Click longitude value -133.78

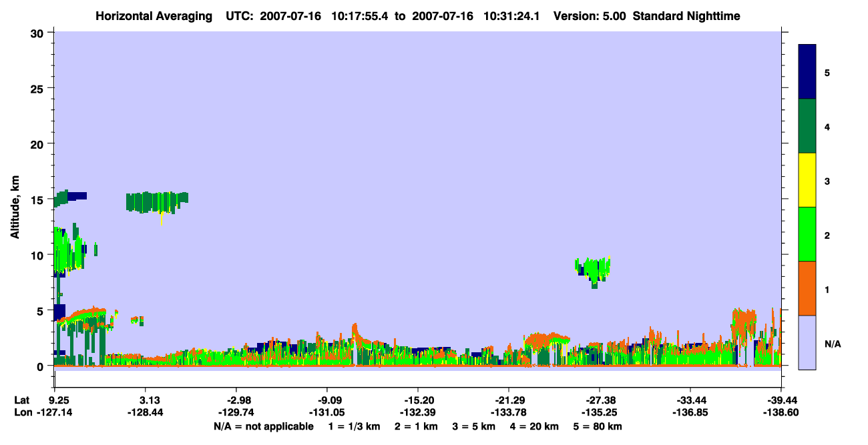509,413
